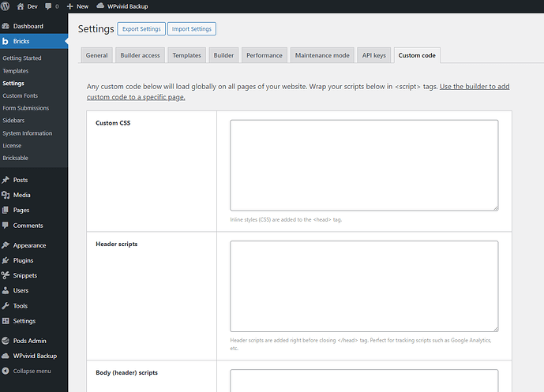Click the Tools wrench icon
The image size is (544, 392).
click(6, 306)
